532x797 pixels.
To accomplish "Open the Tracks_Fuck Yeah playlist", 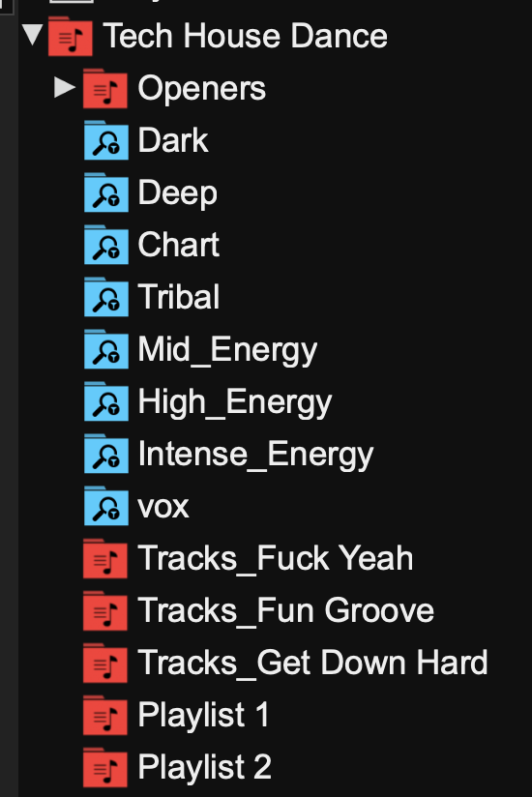I will pyautogui.click(x=275, y=559).
